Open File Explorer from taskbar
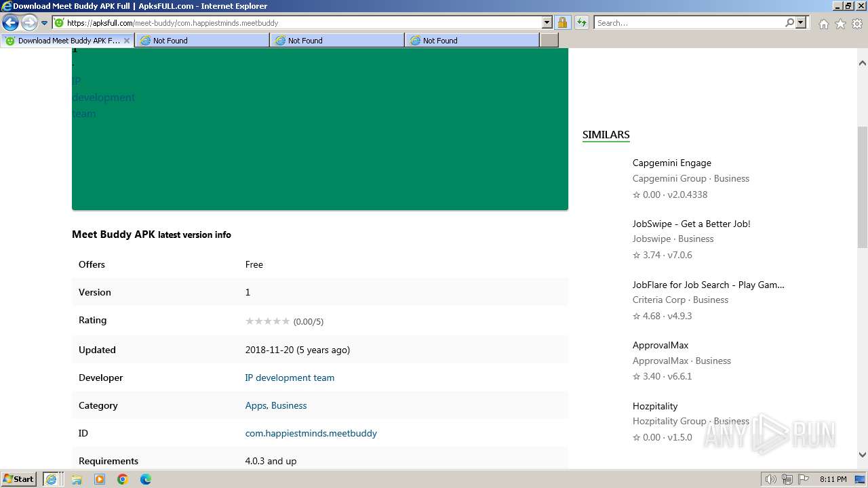 (x=77, y=479)
